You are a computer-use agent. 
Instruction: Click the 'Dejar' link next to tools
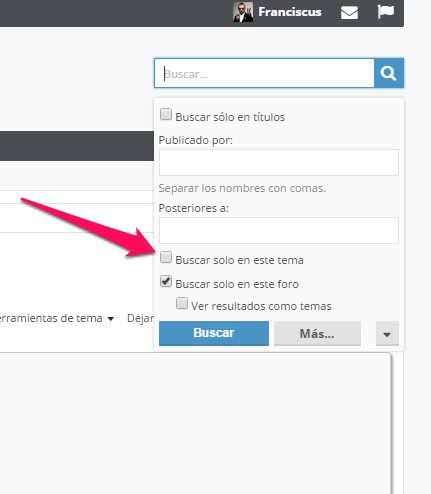140,318
